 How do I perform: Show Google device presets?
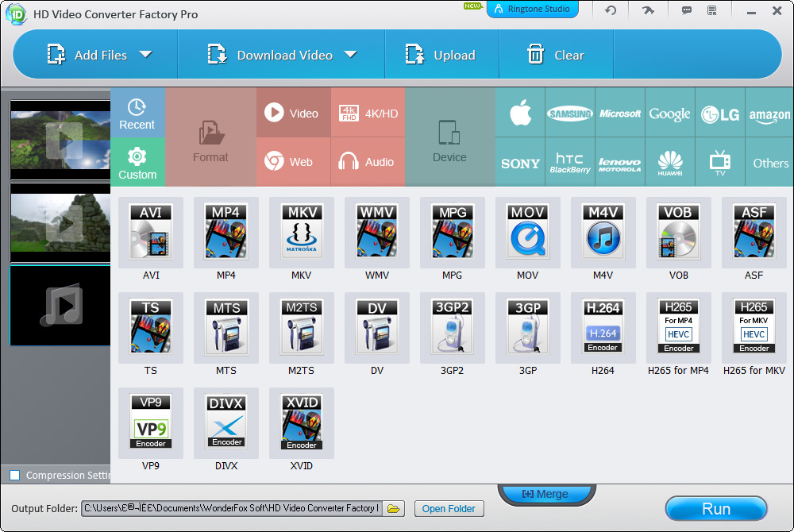point(670,113)
